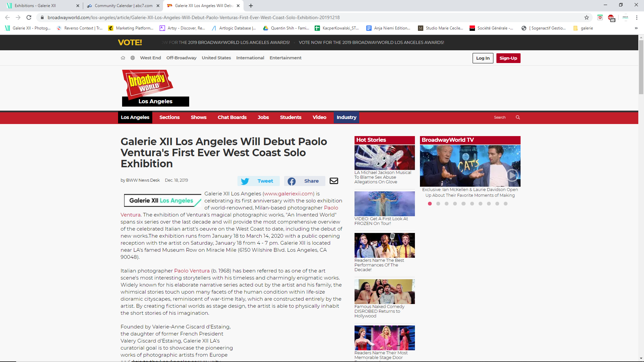Image resolution: width=644 pixels, height=362 pixels.
Task: Open the FROZEN On Tour story thumbnail
Action: (x=384, y=204)
